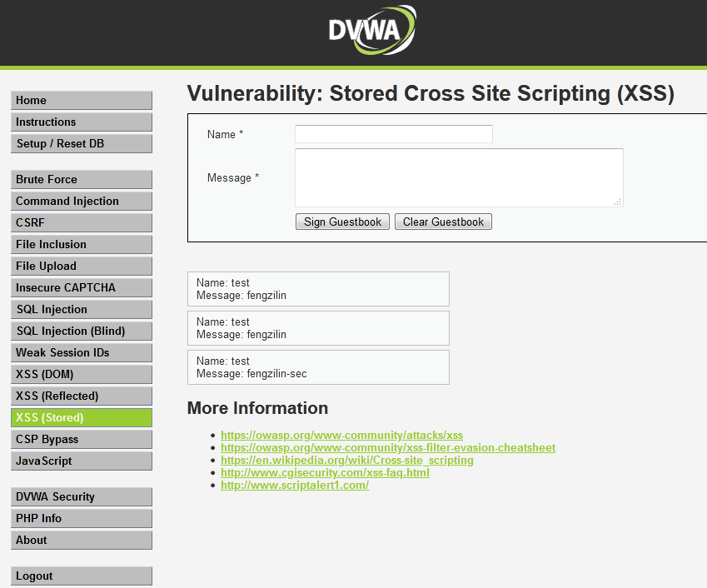The height and width of the screenshot is (588, 707).
Task: Select the 'Message: fengzilin-sec' guestbook text
Action: click(251, 374)
